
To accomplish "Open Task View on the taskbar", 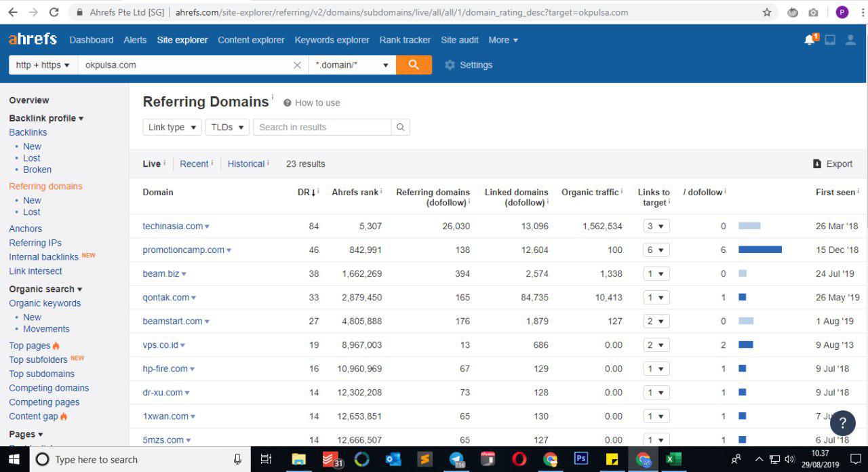I will (267, 459).
